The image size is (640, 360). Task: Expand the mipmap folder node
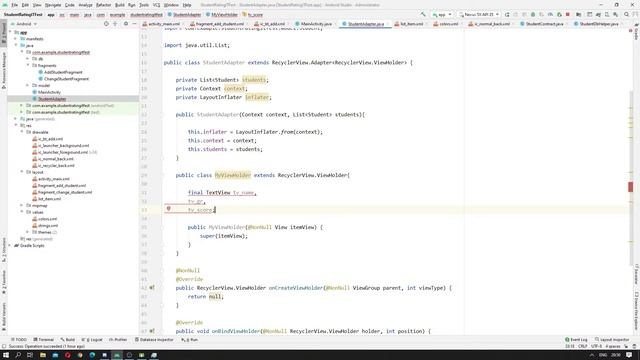click(22, 206)
